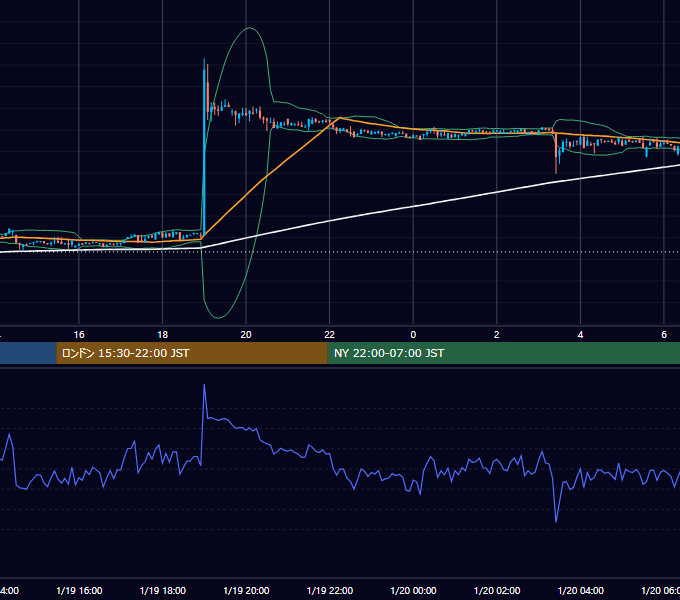
Task: Click the 1/20 04:00 date label
Action: [580, 590]
